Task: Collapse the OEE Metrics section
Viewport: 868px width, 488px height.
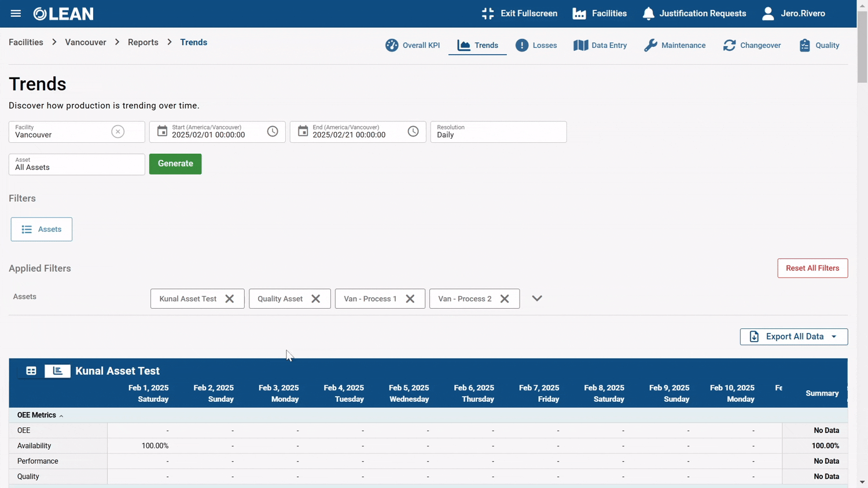Action: click(40, 415)
